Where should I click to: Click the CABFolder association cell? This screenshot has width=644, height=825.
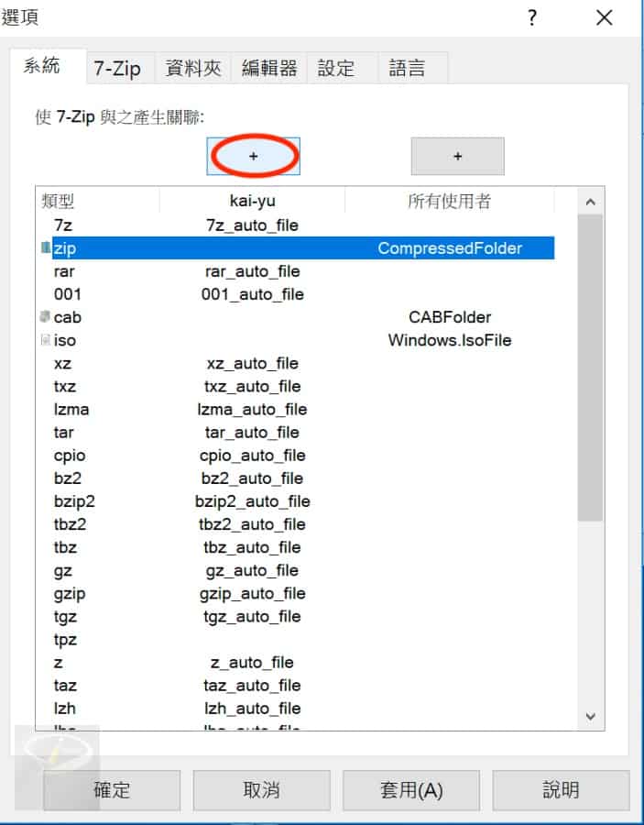click(x=450, y=317)
